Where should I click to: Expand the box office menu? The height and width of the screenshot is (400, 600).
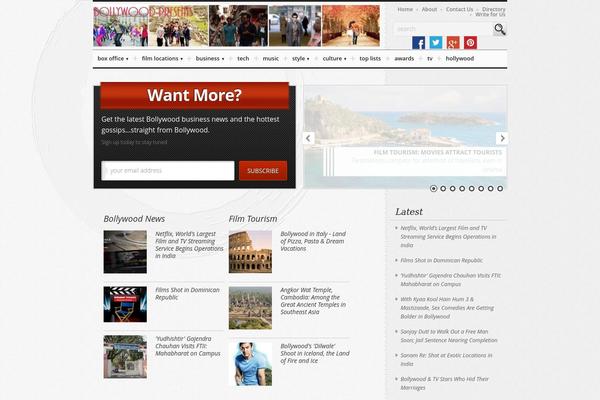click(x=113, y=59)
